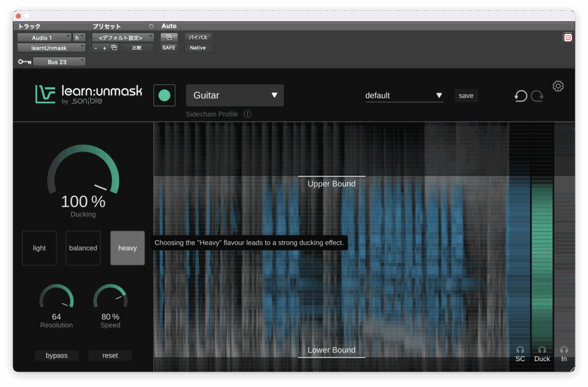Image resolution: width=588 pixels, height=387 pixels.
Task: Select the balanced ducking flavour
Action: tap(83, 248)
